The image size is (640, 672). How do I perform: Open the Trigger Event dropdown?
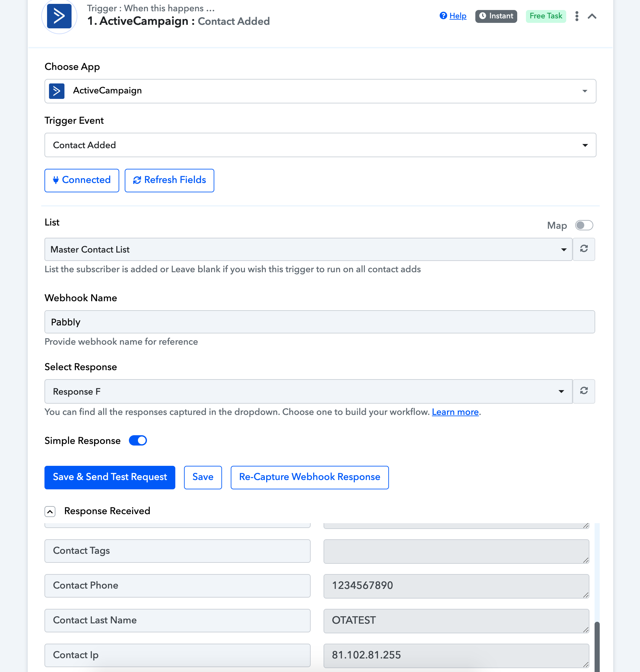point(320,145)
